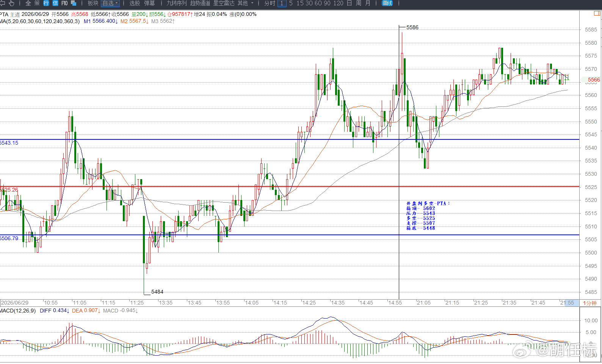
Task: Open the F10 company info icon
Action: tap(64, 3)
